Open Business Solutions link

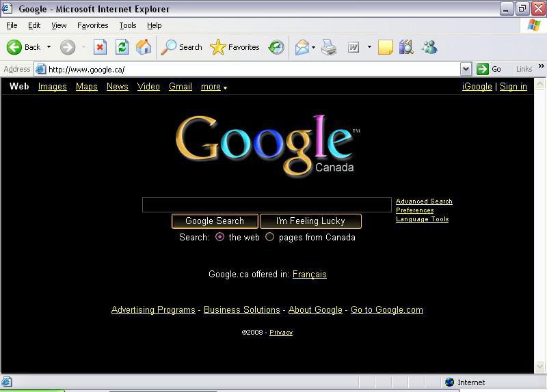[x=242, y=310]
